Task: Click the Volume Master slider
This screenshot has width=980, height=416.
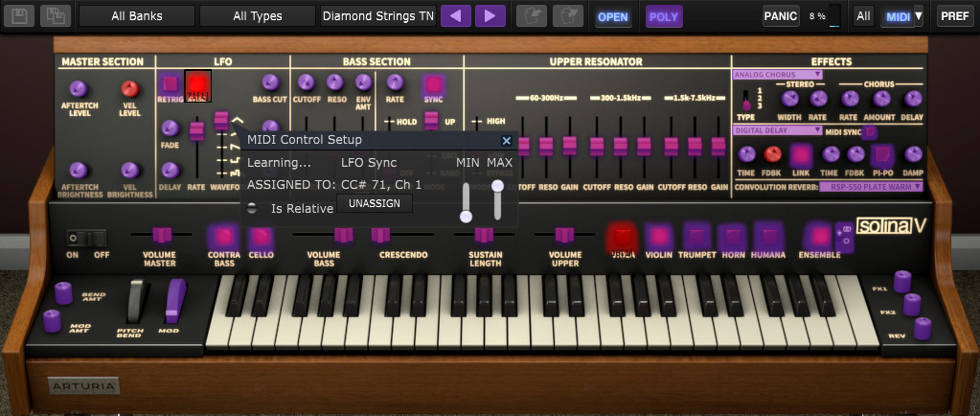Action: [162, 235]
